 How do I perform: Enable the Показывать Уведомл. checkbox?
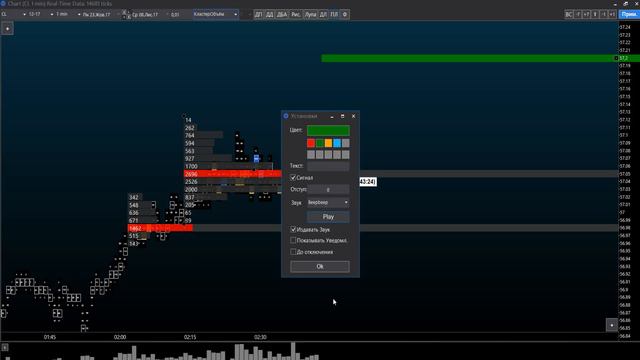[293, 240]
